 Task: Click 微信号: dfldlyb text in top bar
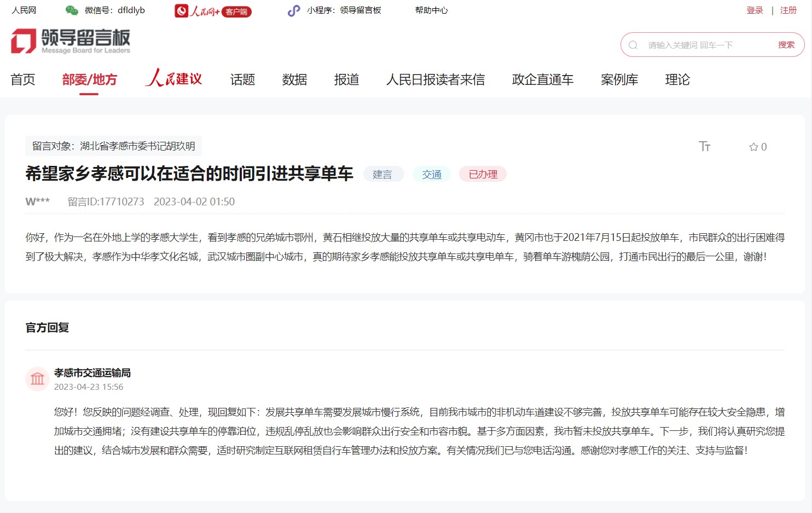[115, 10]
